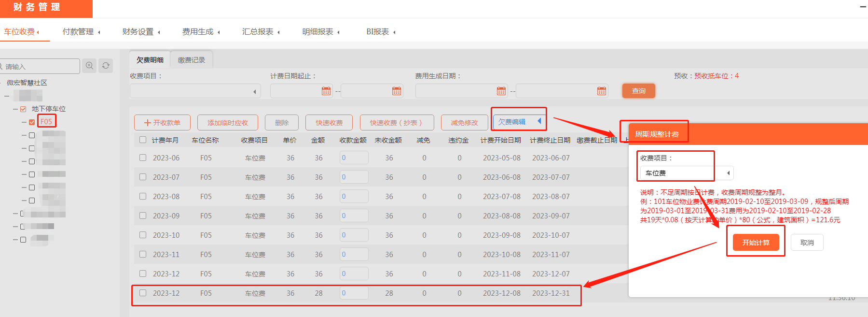The height and width of the screenshot is (317, 868).
Task: Click the 预收抵车位：4 link
Action: pyautogui.click(x=716, y=76)
